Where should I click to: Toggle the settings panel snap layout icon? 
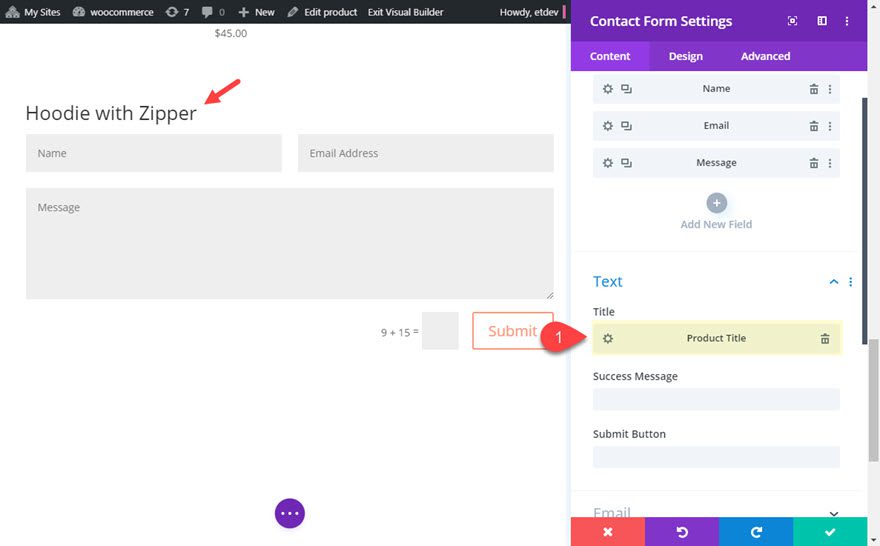pyautogui.click(x=822, y=21)
